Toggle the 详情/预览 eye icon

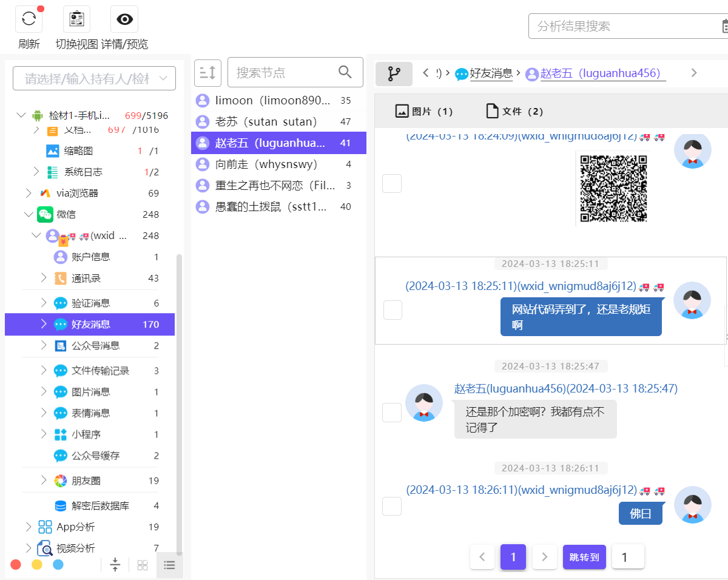point(124,19)
